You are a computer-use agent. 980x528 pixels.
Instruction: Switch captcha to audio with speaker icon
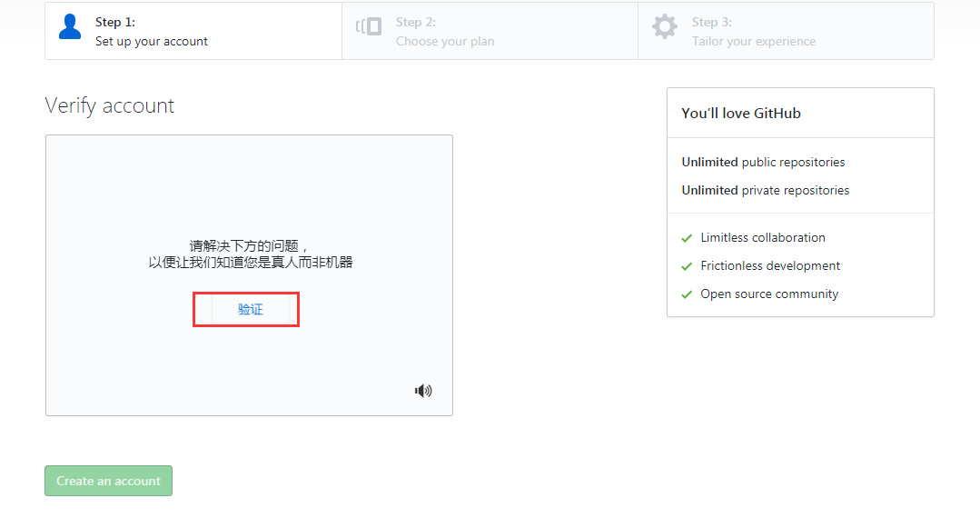[x=423, y=391]
